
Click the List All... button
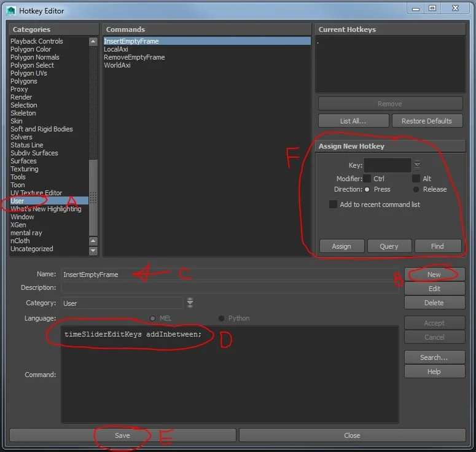point(353,121)
